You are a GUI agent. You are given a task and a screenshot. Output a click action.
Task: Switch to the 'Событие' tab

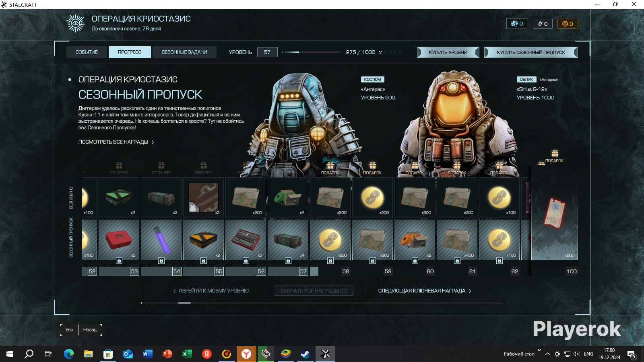(87, 52)
